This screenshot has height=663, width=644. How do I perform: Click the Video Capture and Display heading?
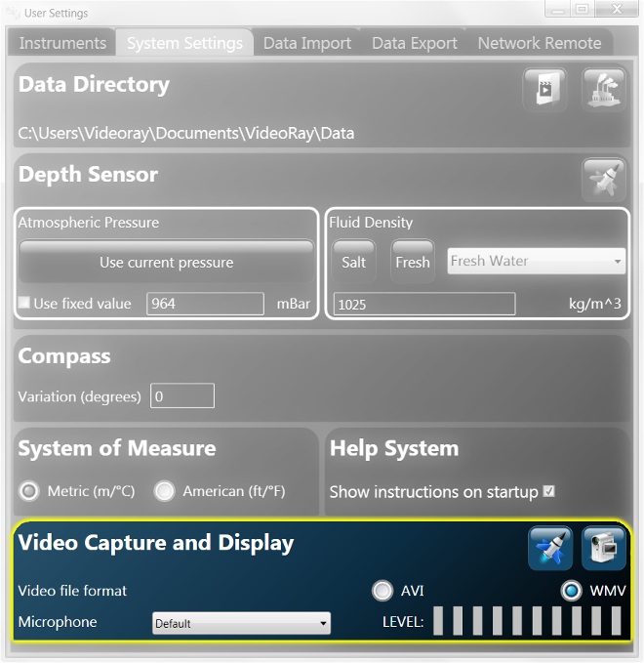click(x=156, y=543)
